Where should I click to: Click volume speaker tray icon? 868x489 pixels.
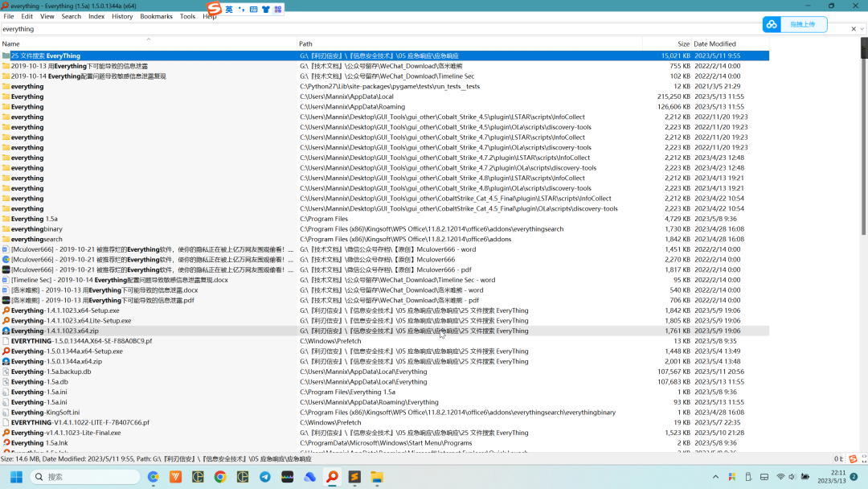click(x=792, y=477)
